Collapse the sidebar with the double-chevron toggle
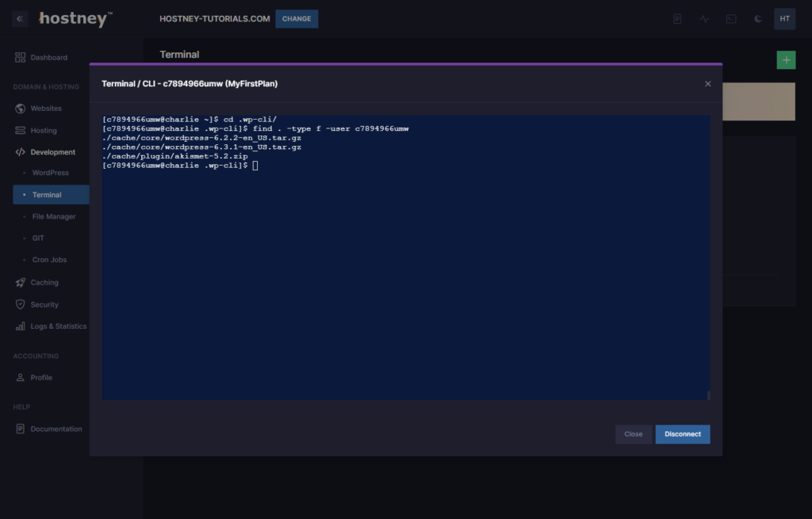 (19, 18)
